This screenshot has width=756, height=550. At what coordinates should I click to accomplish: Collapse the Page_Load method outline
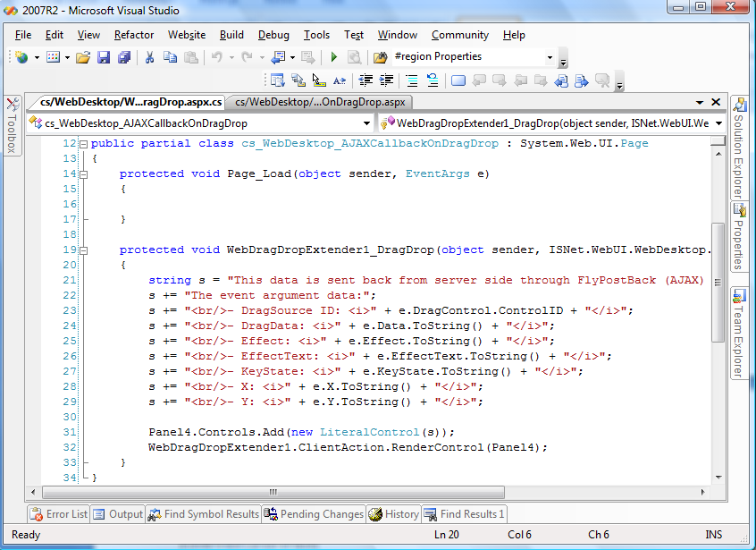(83, 174)
